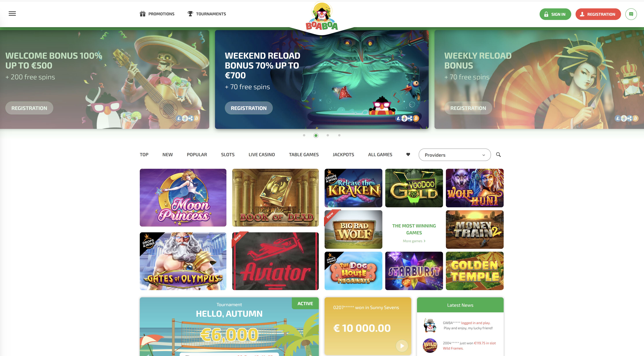Open More games link arrow
This screenshot has width=644, height=356.
[x=425, y=241]
